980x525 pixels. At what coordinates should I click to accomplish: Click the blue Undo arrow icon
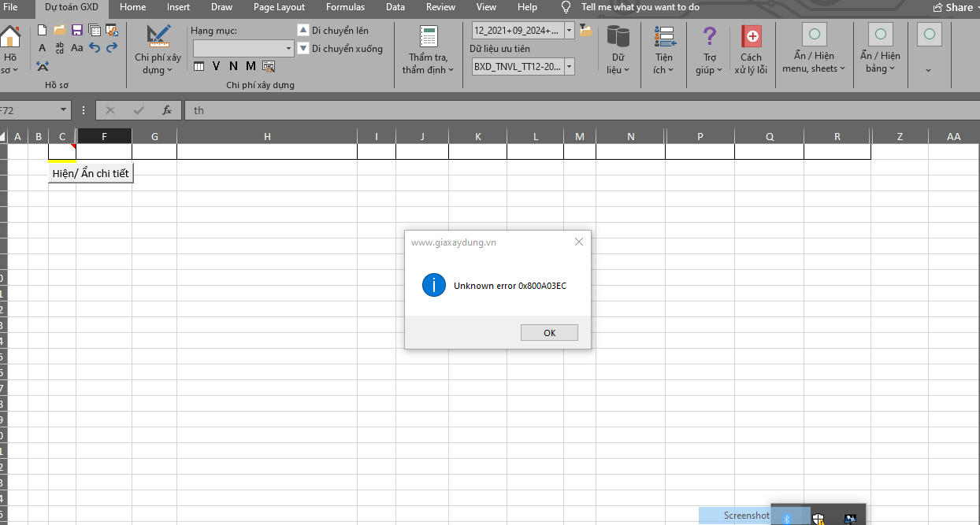[x=95, y=48]
